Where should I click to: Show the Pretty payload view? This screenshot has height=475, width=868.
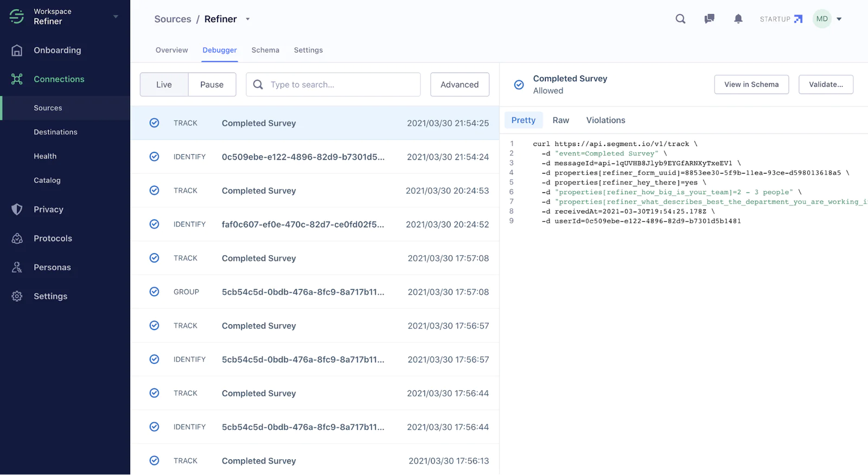point(524,120)
